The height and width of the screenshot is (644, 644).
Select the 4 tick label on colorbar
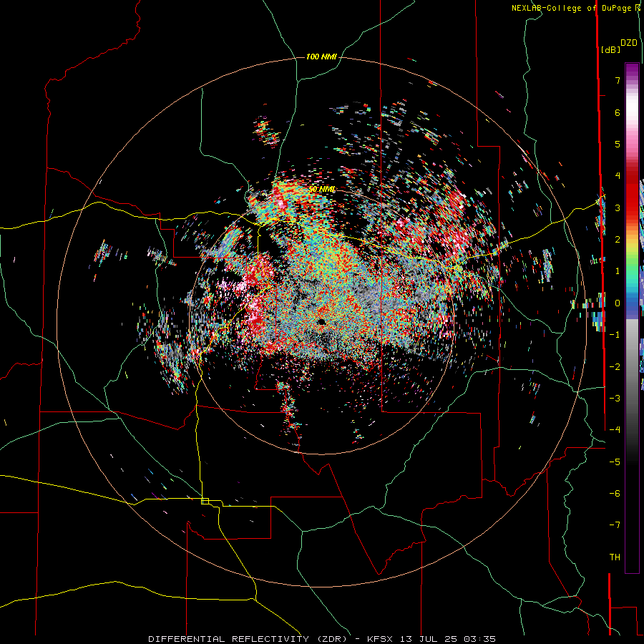(618, 176)
